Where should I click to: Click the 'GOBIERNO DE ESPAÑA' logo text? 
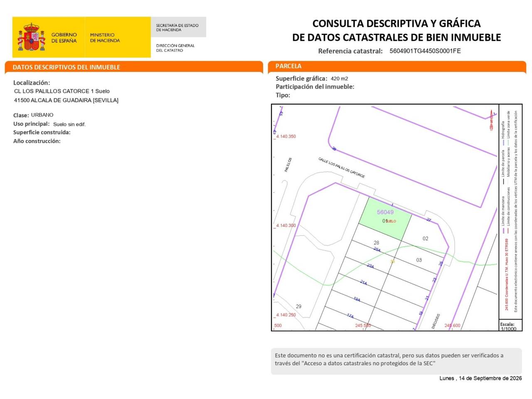pos(64,38)
